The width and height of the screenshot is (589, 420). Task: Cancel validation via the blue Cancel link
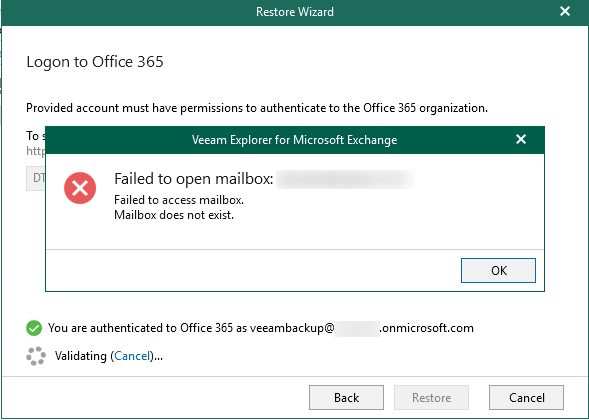pyautogui.click(x=132, y=356)
